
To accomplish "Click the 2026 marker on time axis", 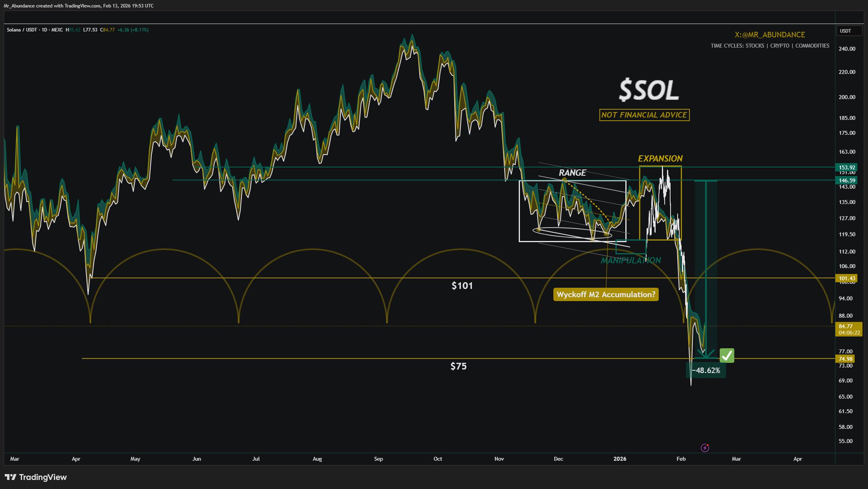I will click(x=620, y=458).
